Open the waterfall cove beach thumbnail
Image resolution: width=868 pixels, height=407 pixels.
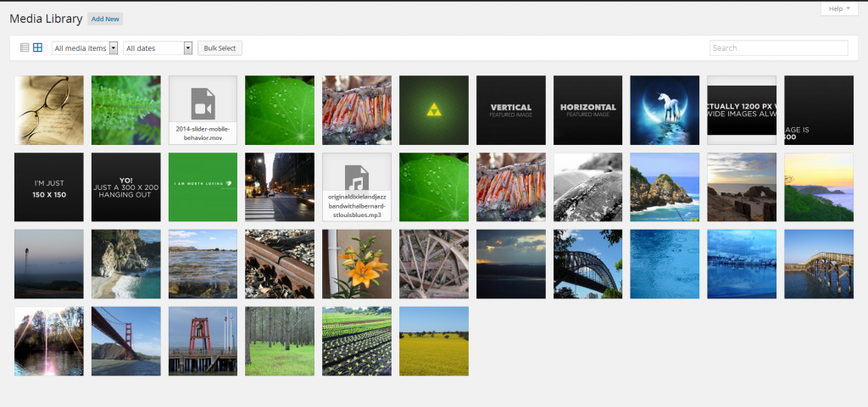(125, 265)
